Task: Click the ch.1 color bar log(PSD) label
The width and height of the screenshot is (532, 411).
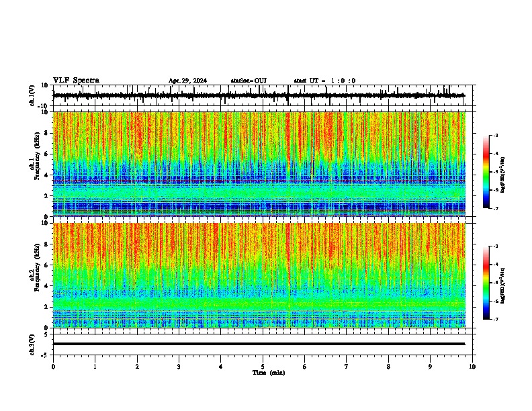Action: pos(502,175)
